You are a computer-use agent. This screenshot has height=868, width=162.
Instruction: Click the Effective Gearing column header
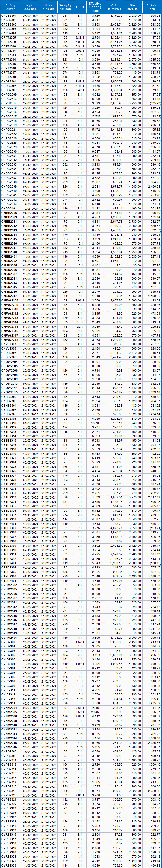coord(95,7)
